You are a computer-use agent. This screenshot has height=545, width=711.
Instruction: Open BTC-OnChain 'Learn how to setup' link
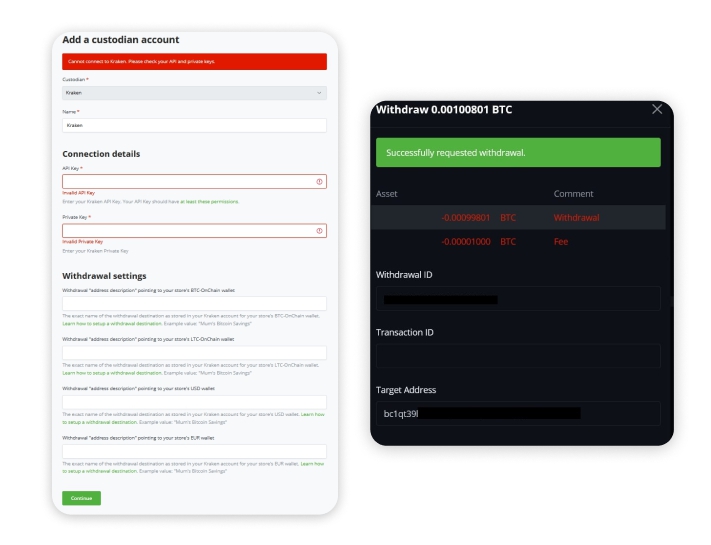112,324
